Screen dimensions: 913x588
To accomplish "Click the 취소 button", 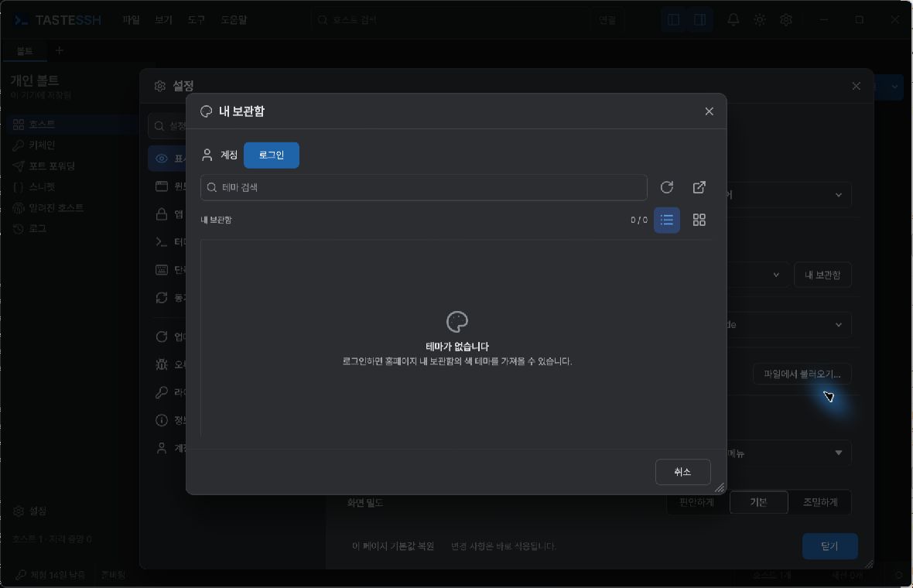I will coord(682,472).
